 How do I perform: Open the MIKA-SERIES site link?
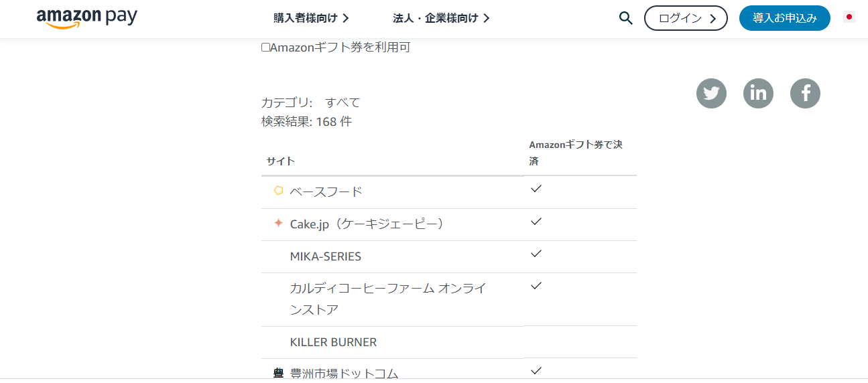click(x=325, y=256)
